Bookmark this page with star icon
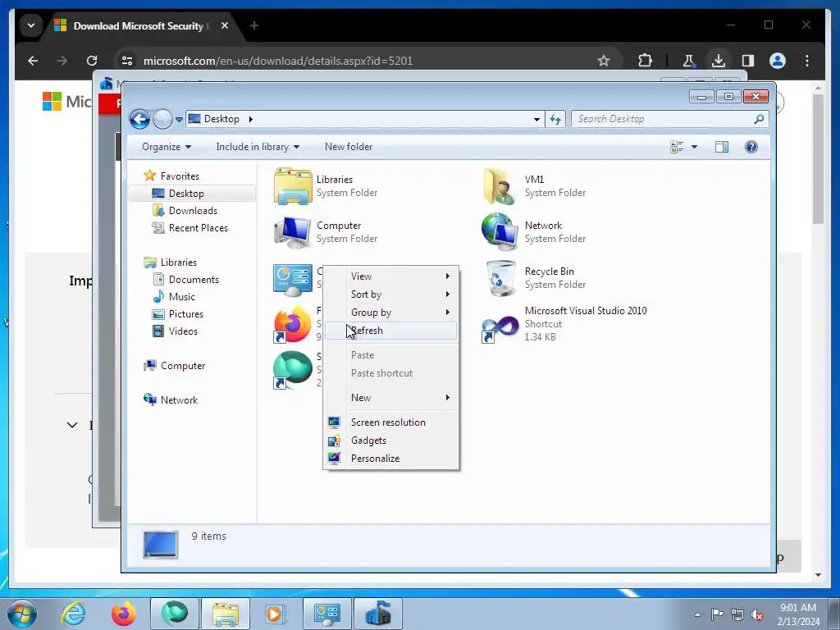Screen dimensions: 840x630 604,61
